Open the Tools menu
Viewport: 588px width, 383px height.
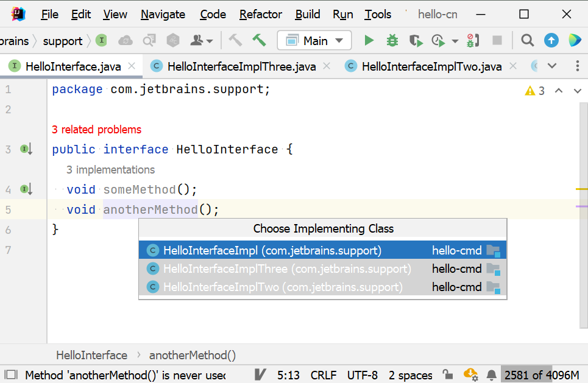(x=378, y=14)
